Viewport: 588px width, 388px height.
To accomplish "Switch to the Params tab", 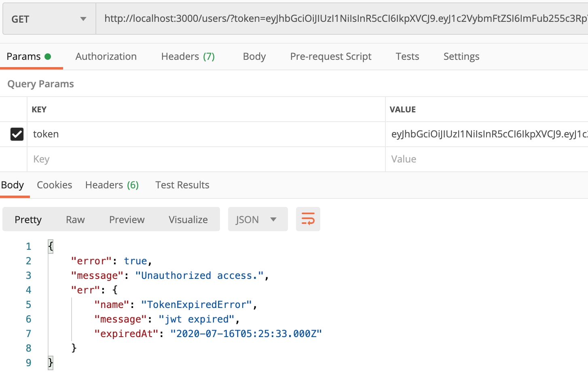I will 29,57.
